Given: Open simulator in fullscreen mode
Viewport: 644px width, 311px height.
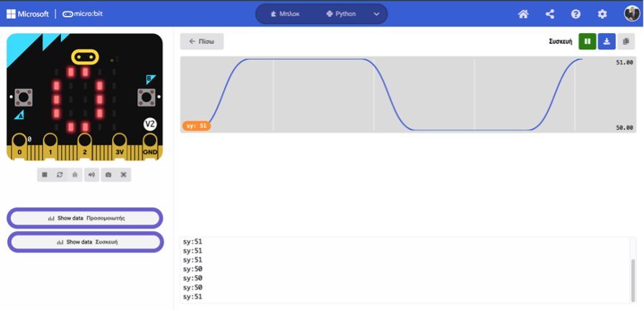Looking at the screenshot, I should 123,175.
